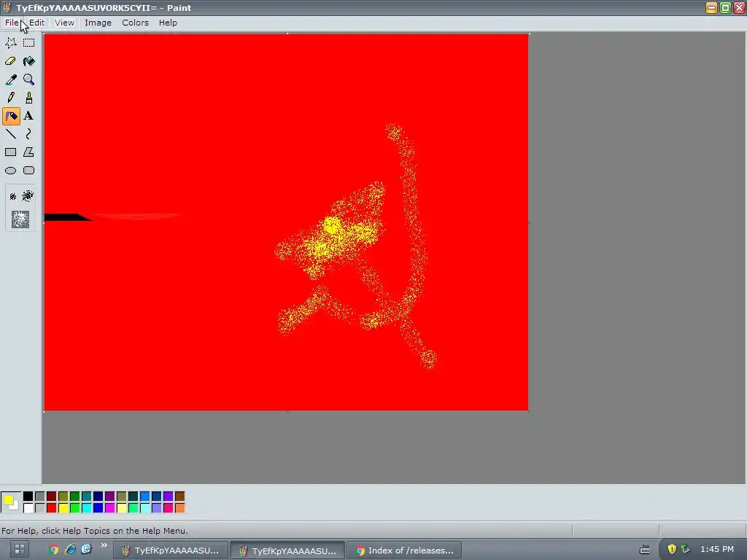Choose the medium airbrush spray size
The image size is (747, 560).
tap(28, 195)
